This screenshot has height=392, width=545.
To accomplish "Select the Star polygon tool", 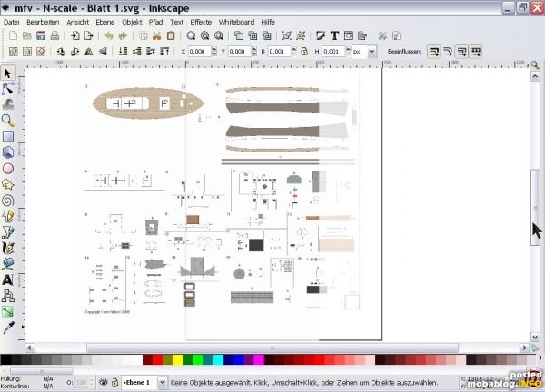I will (8, 184).
